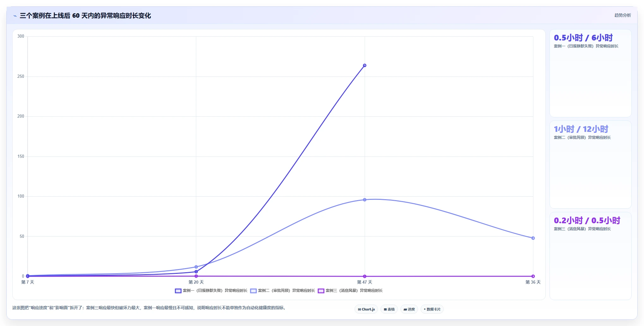Click the 50 y-axis label
This screenshot has height=326, width=644.
(21, 237)
